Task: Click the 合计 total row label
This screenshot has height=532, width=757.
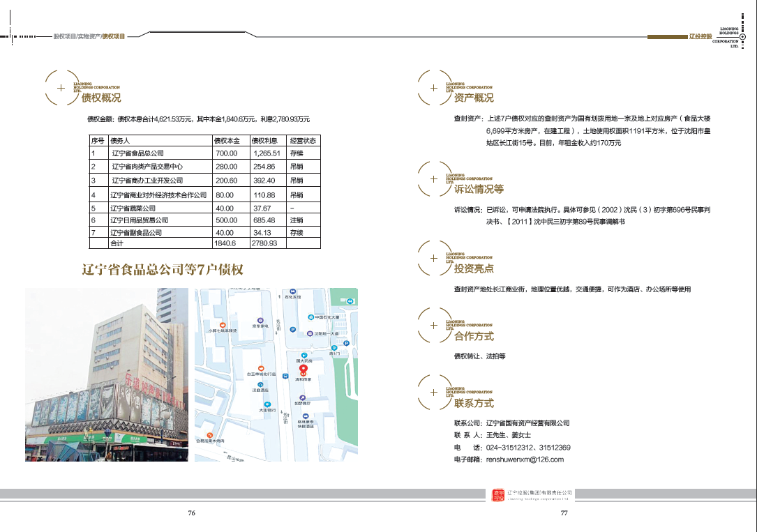Action: [117, 243]
